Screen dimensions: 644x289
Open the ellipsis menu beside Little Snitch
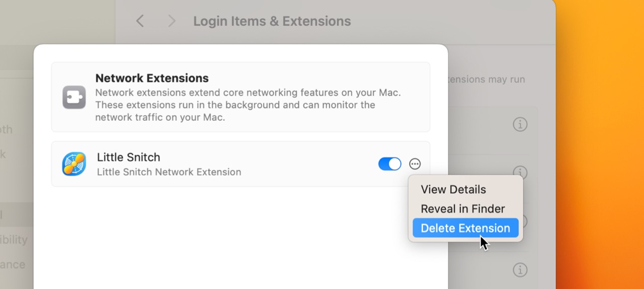(x=415, y=164)
